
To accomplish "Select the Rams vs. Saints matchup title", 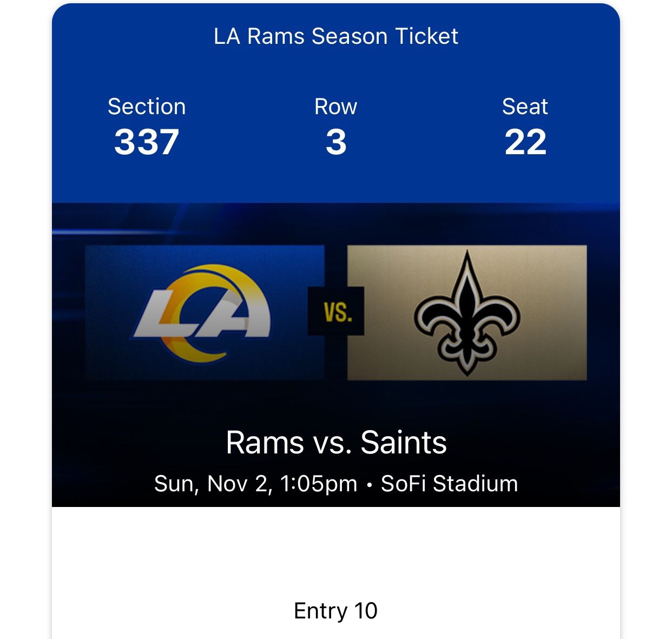I will pos(335,443).
